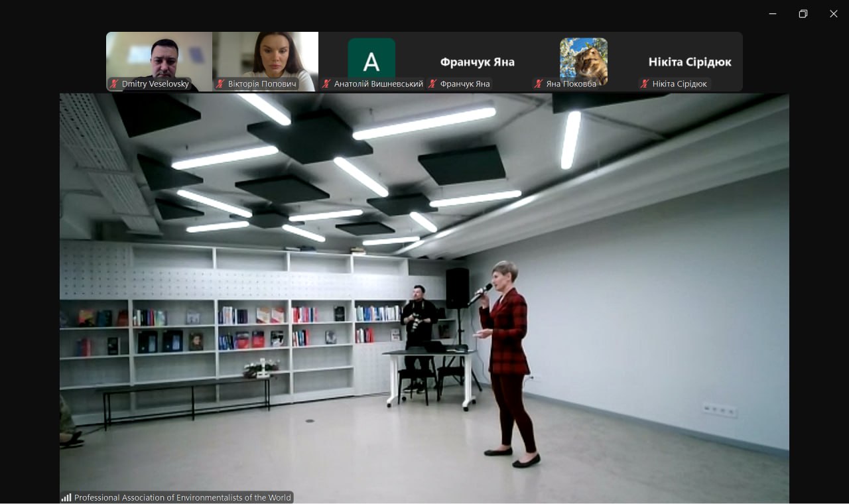
Task: Click muted mic icon beside small Нікіта Сірідюк label
Action: [x=645, y=84]
